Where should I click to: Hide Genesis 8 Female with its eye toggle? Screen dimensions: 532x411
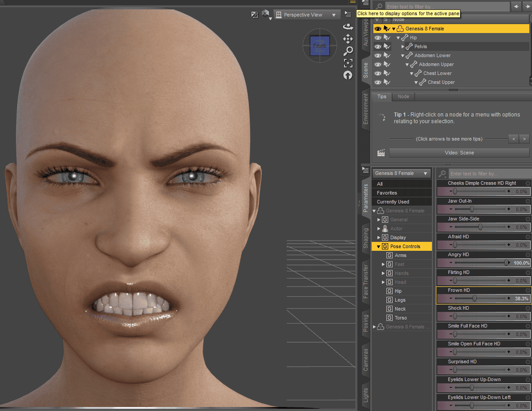coord(378,28)
